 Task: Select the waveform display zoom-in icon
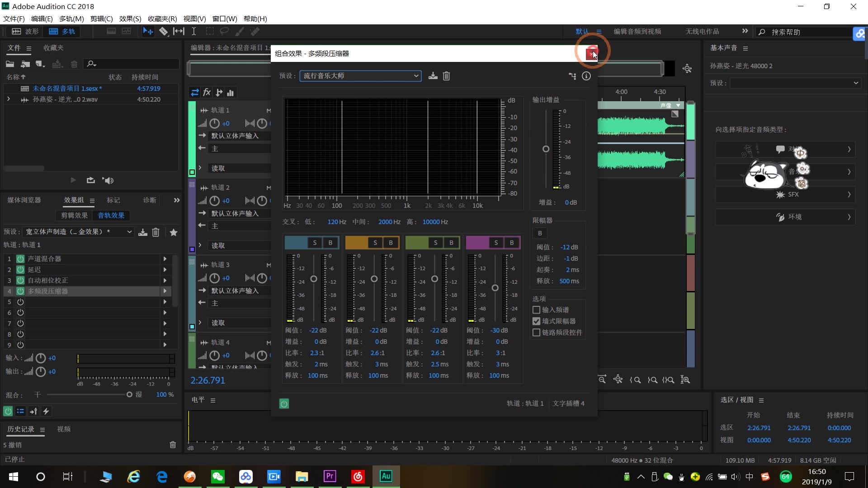pos(685,380)
